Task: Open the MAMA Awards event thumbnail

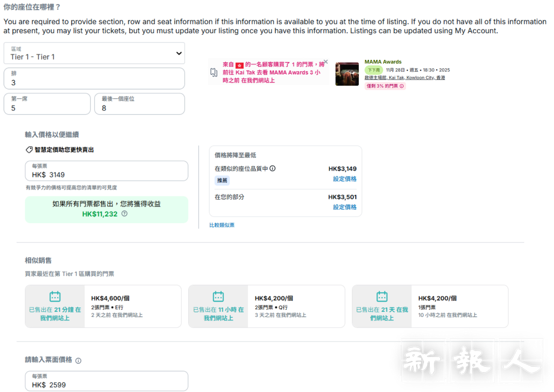Action: tap(347, 74)
